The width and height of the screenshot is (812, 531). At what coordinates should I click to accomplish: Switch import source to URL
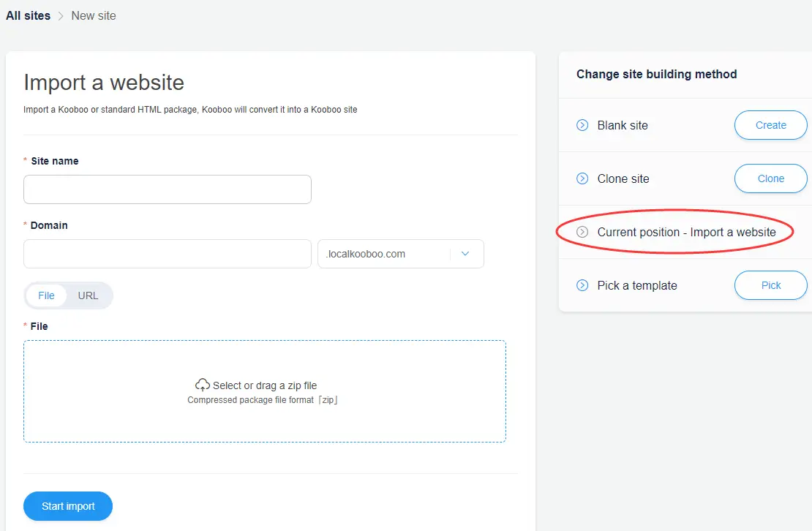[88, 295]
